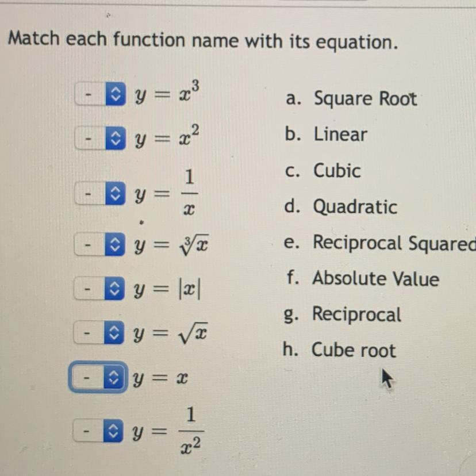Image resolution: width=476 pixels, height=476 pixels.
Task: Open the dropdown for cube root of x
Action: [100, 244]
